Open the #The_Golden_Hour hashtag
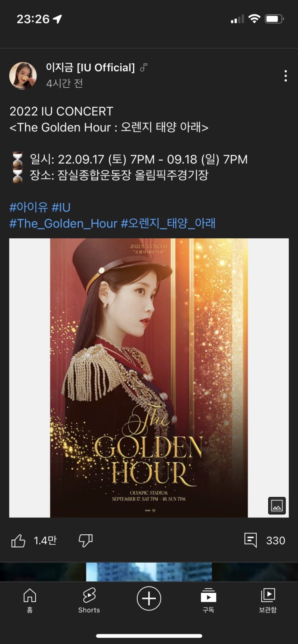This screenshot has width=298, height=644. click(63, 223)
